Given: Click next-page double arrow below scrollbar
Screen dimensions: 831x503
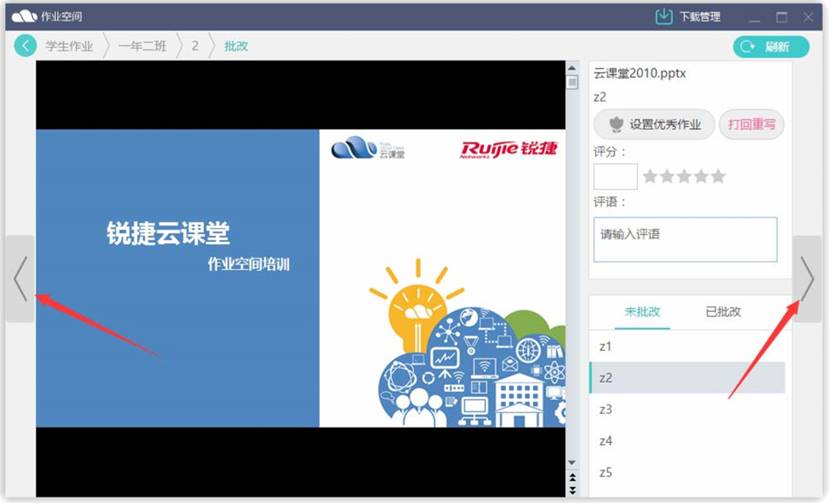Looking at the screenshot, I should pyautogui.click(x=572, y=491).
